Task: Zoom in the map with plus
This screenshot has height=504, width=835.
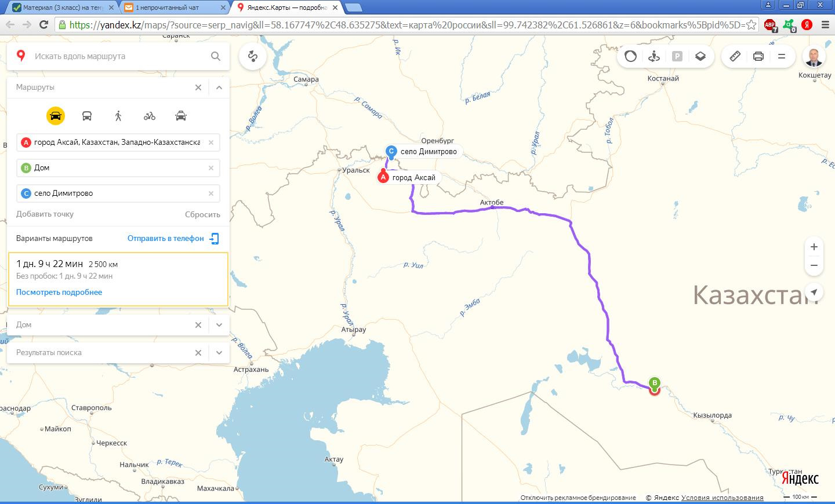Action: click(x=814, y=247)
